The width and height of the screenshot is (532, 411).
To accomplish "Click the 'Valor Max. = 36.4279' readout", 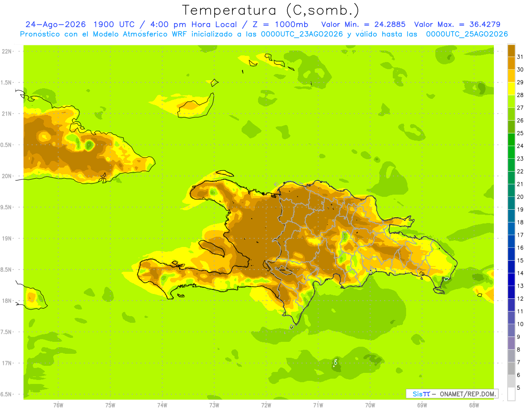I will (x=457, y=24).
